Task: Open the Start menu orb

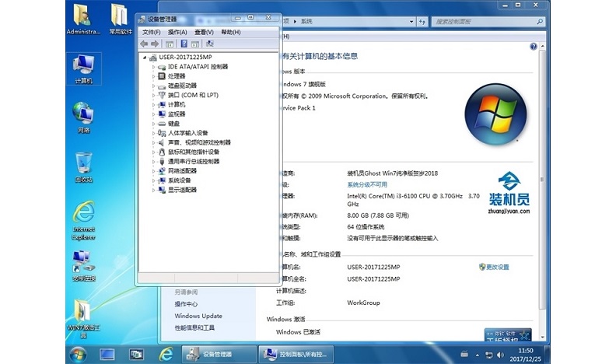Action: pos(78,354)
